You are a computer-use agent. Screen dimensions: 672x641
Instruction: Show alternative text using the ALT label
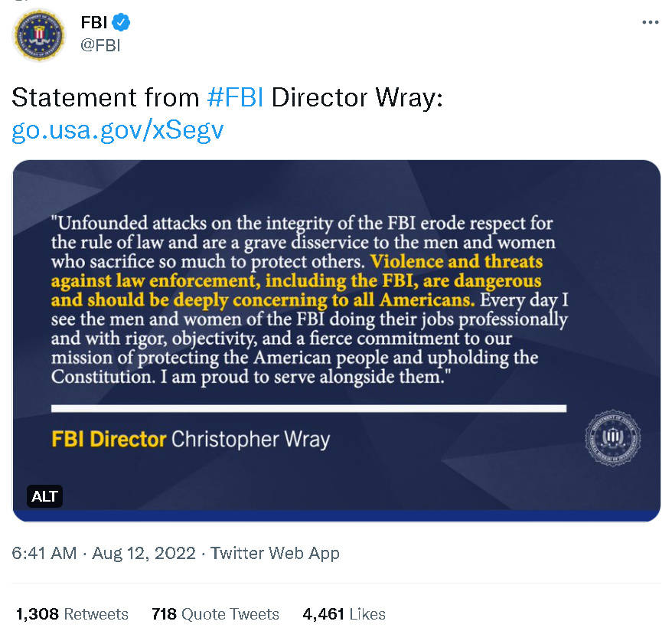click(44, 496)
